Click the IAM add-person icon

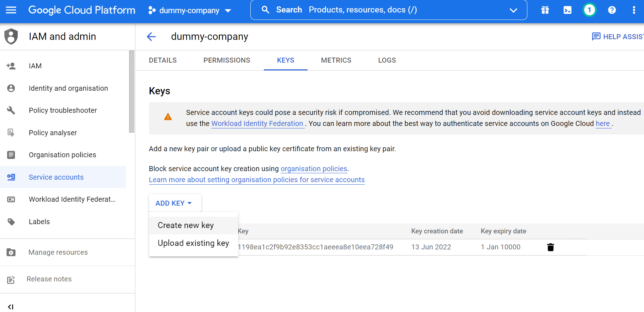point(11,66)
